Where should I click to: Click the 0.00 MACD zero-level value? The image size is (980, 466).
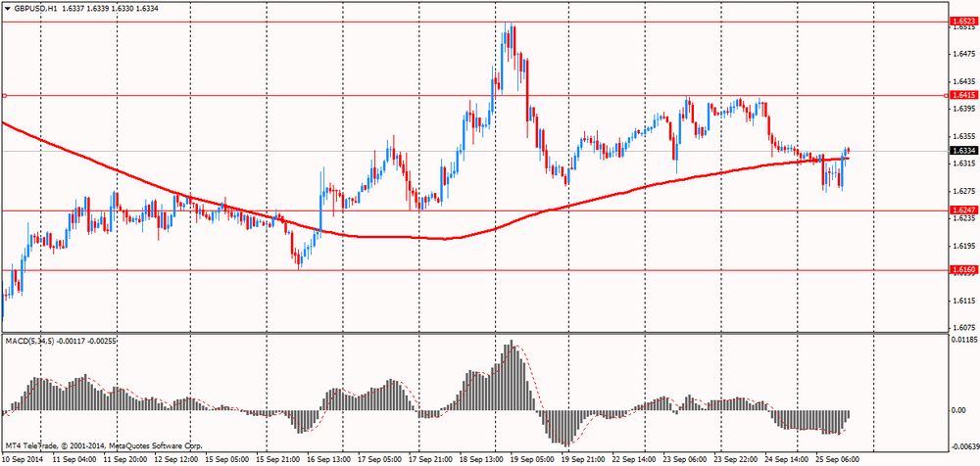pyautogui.click(x=958, y=410)
